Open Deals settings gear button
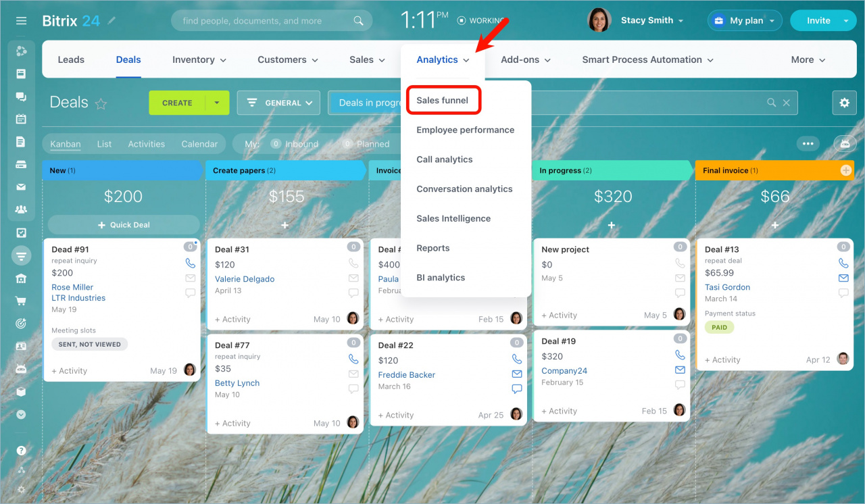 [844, 103]
